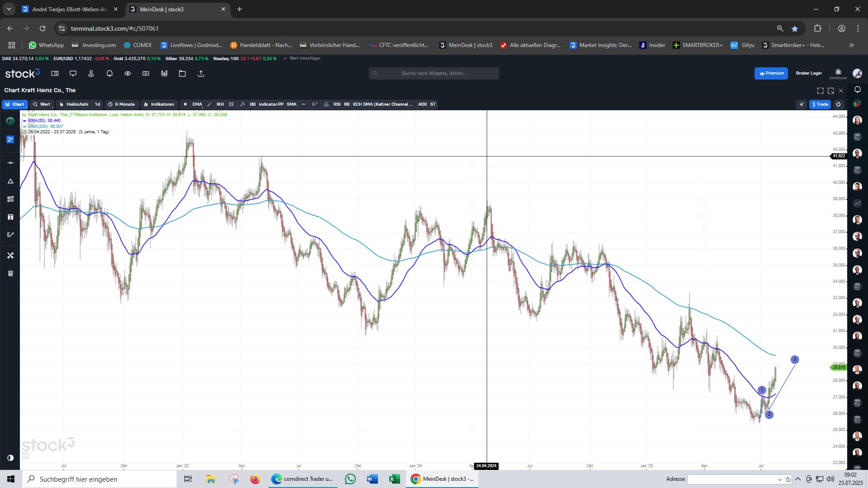Viewport: 868px width, 488px height.
Task: Open the chart settings gear icon
Action: [x=838, y=104]
